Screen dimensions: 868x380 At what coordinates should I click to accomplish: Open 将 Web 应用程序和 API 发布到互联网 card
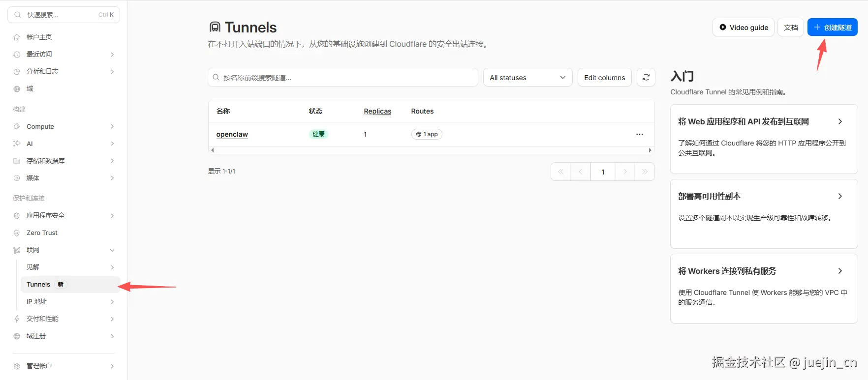tap(764, 139)
